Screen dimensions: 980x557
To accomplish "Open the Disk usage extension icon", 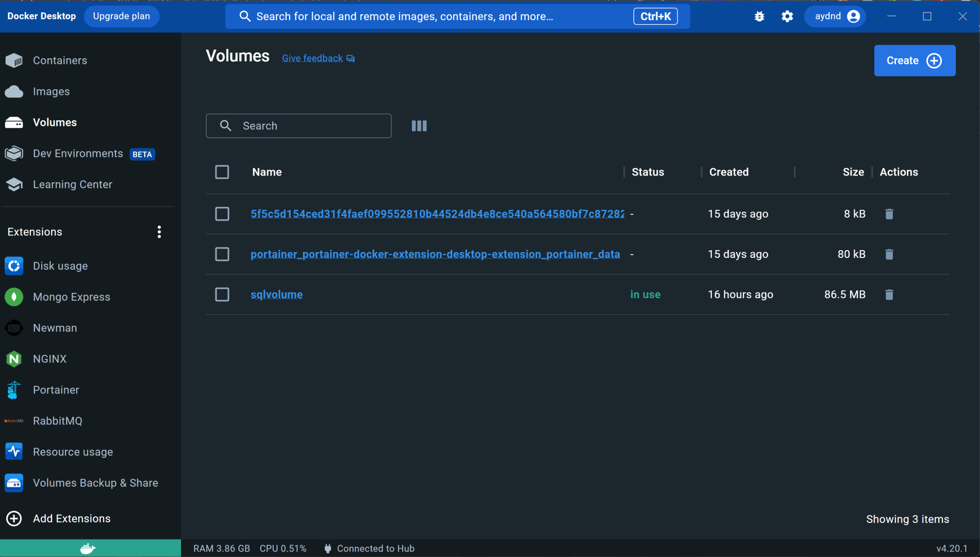I will tap(14, 266).
